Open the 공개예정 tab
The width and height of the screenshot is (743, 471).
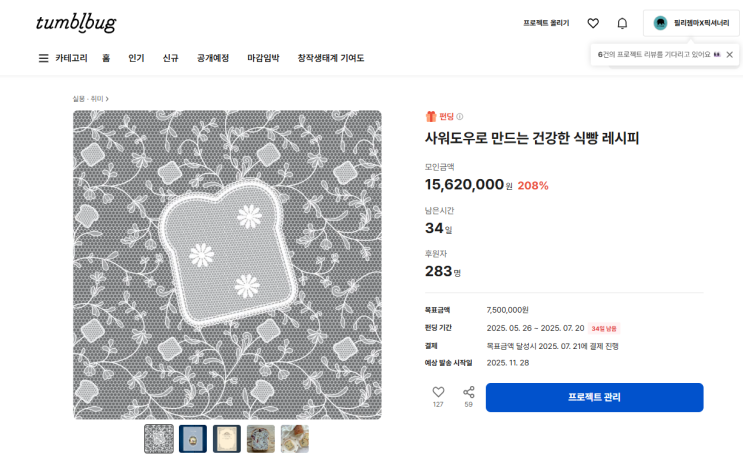click(213, 58)
